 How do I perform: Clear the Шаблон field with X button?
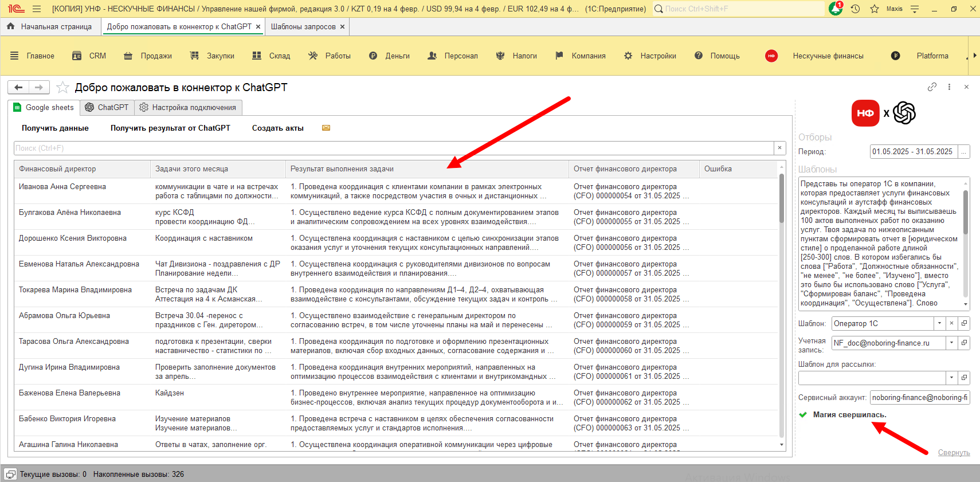pyautogui.click(x=951, y=323)
